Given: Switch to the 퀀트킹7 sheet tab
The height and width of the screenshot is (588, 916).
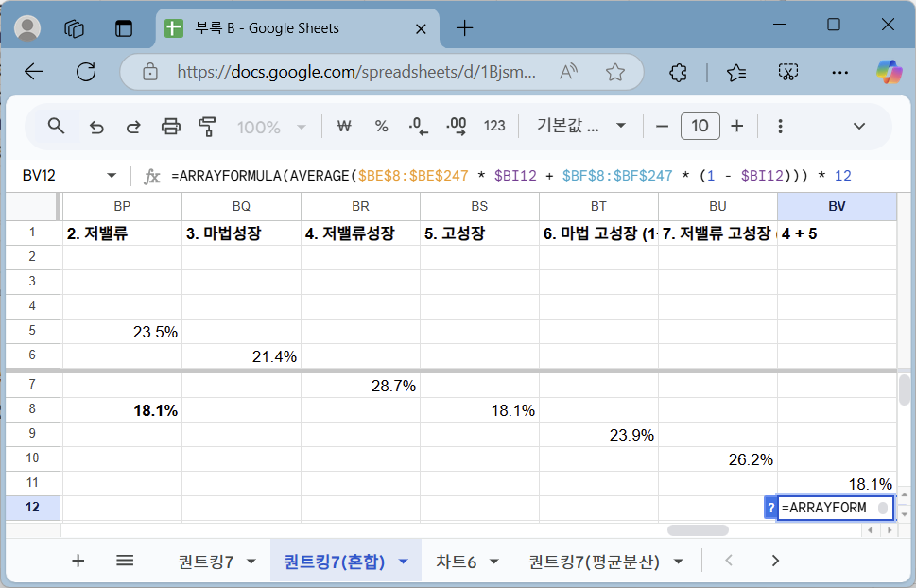Looking at the screenshot, I should click(206, 562).
